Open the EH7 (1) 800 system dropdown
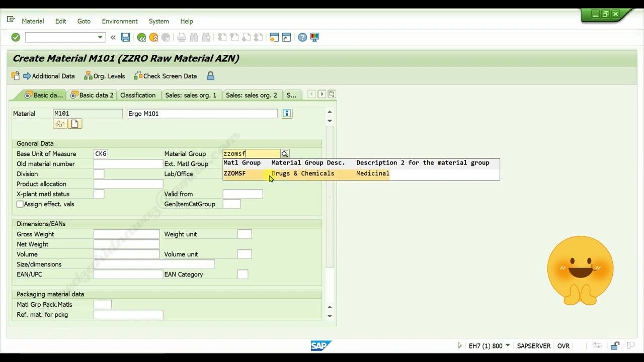Image resolution: width=644 pixels, height=362 pixels. (508, 346)
